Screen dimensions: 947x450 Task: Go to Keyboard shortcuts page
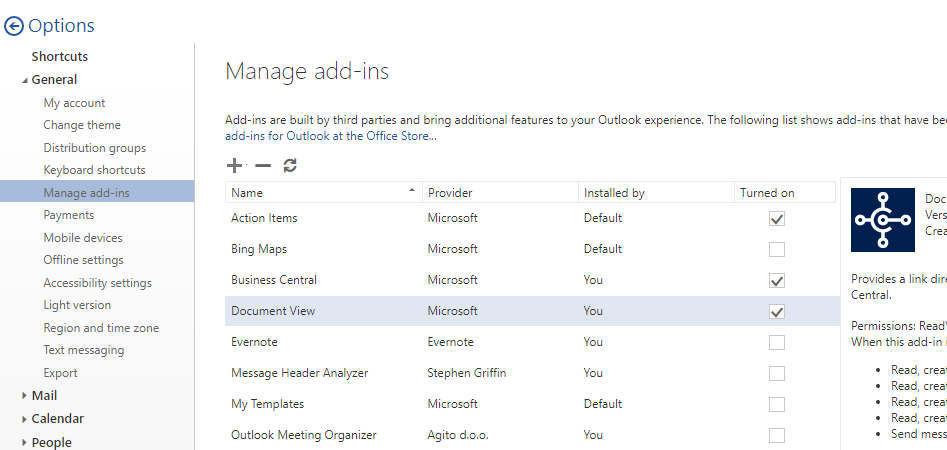[x=94, y=170]
